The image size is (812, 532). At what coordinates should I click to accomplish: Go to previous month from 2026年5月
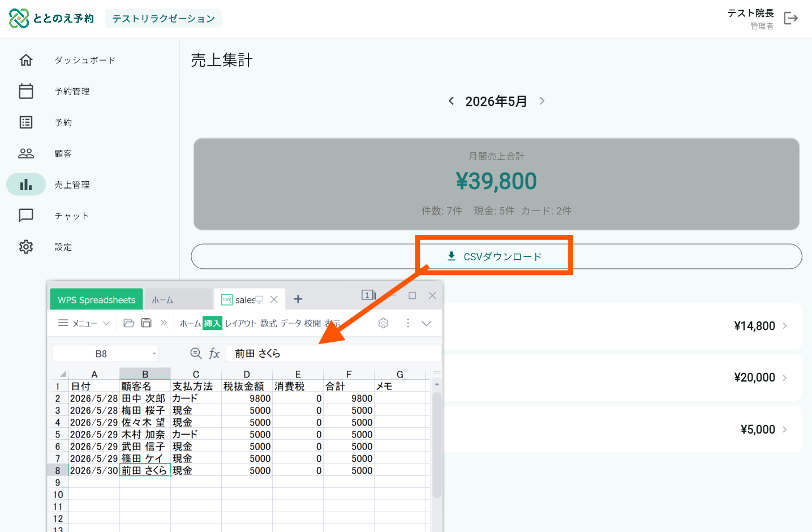click(451, 101)
